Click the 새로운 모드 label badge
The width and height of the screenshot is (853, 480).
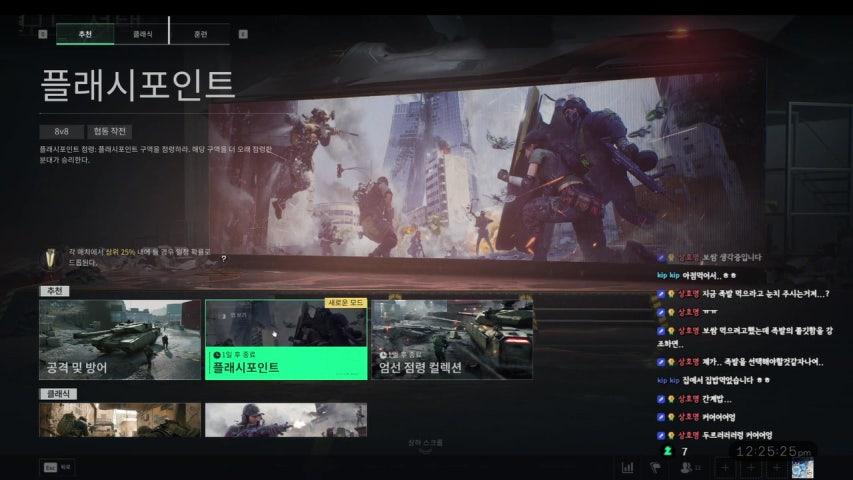346,303
